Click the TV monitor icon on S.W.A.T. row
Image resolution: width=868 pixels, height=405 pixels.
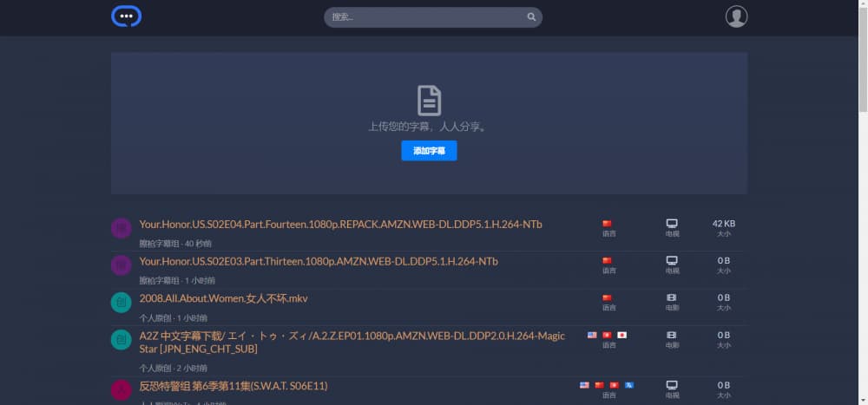pyautogui.click(x=672, y=385)
